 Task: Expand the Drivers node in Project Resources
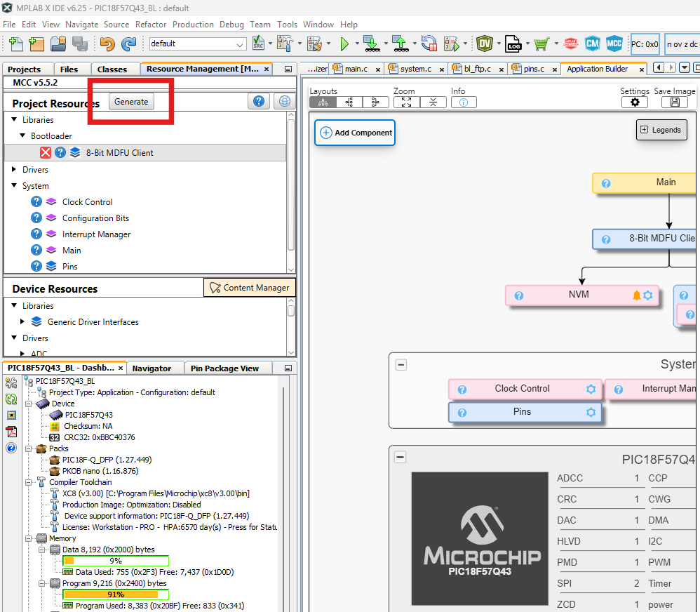pos(15,170)
